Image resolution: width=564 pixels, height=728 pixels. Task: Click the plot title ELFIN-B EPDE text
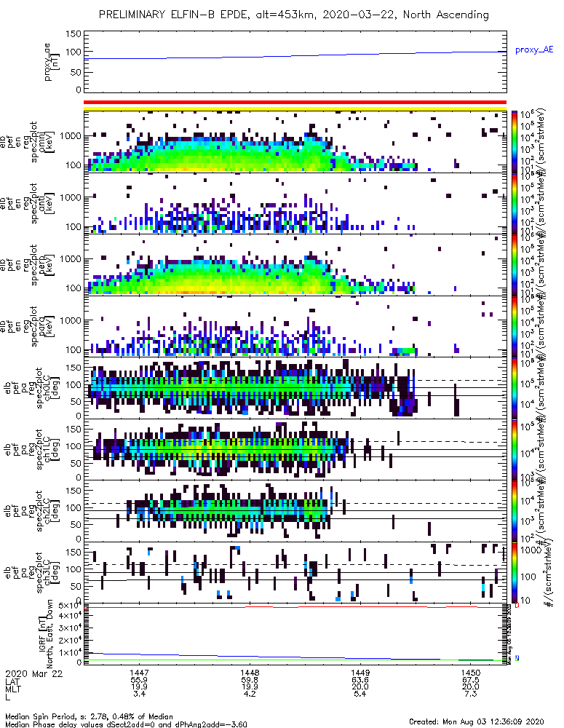tap(210, 15)
